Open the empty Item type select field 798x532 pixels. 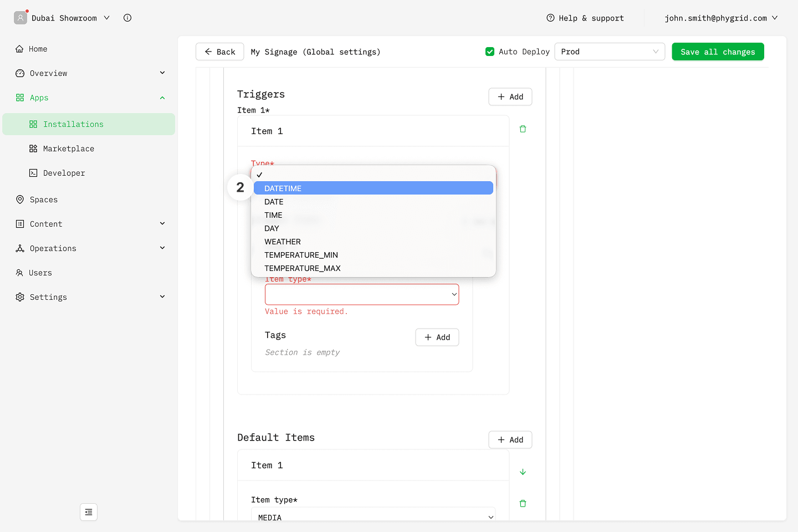point(361,294)
